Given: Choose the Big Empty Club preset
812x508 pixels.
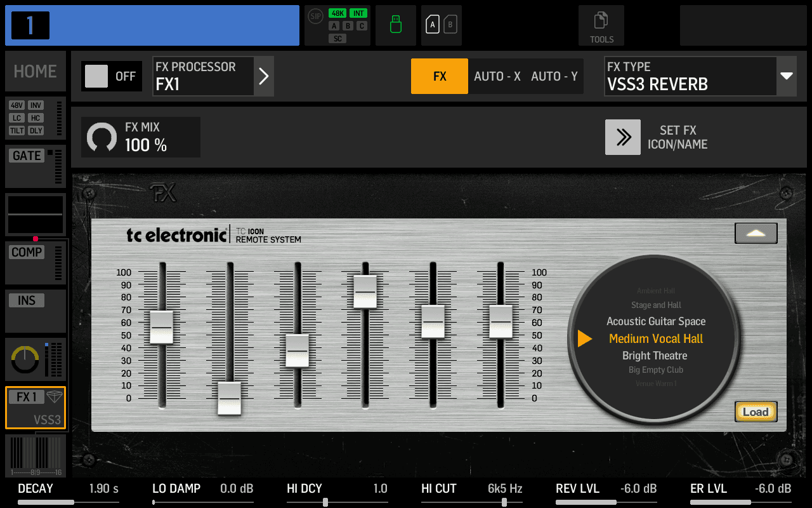Looking at the screenshot, I should pos(656,370).
